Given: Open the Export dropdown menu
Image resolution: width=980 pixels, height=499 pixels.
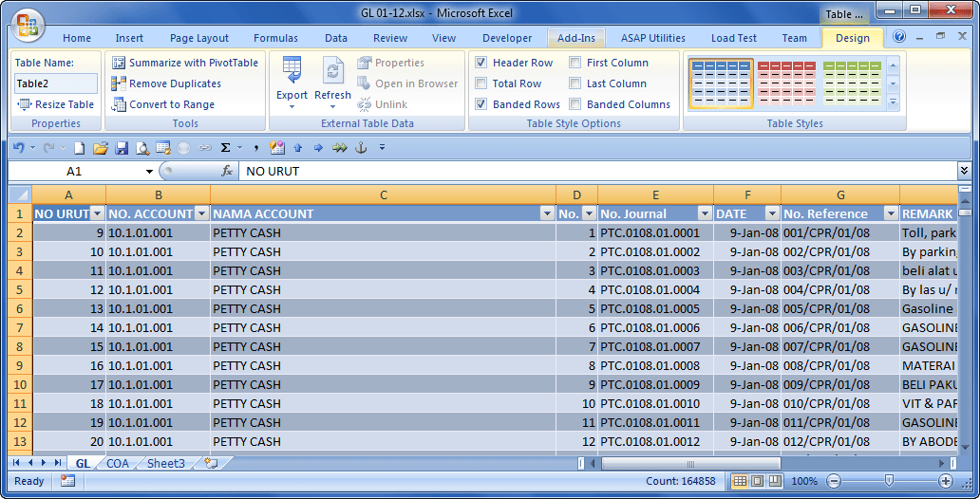Looking at the screenshot, I should tap(292, 83).
